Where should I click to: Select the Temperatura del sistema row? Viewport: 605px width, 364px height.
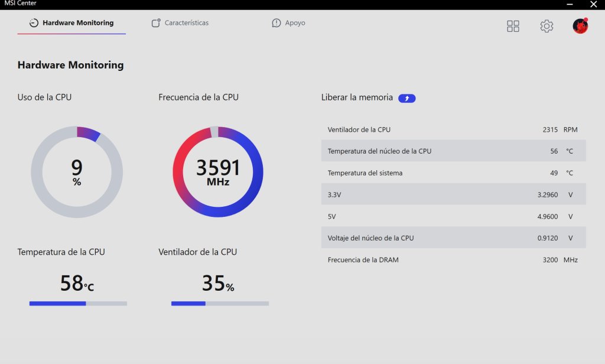coord(453,173)
